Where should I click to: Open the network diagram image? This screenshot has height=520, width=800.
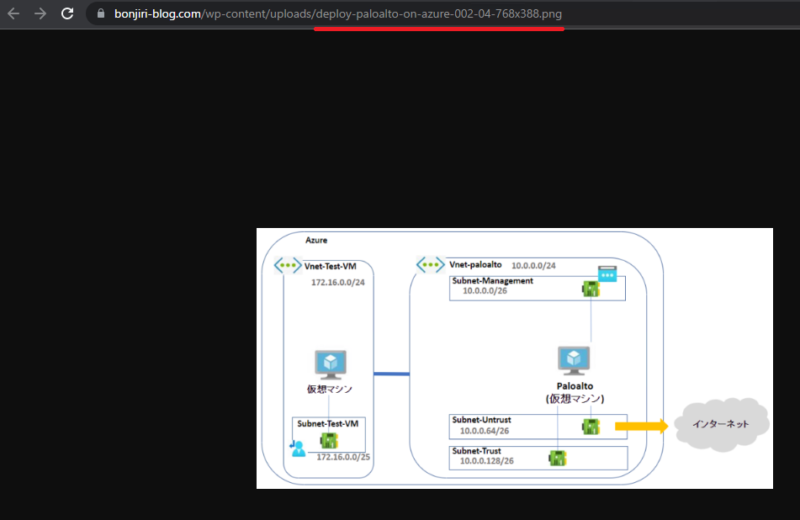tap(514, 358)
